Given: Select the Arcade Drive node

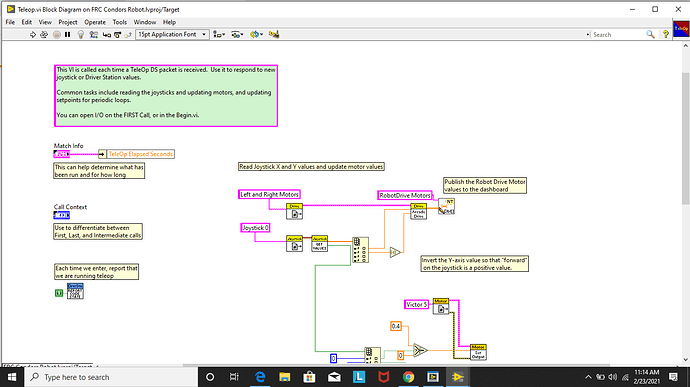Looking at the screenshot, I should click(418, 211).
